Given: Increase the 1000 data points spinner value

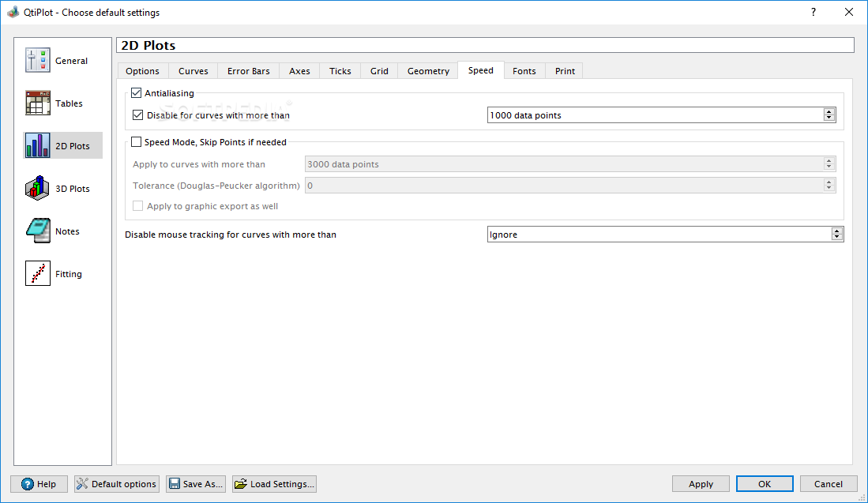Looking at the screenshot, I should click(x=829, y=112).
